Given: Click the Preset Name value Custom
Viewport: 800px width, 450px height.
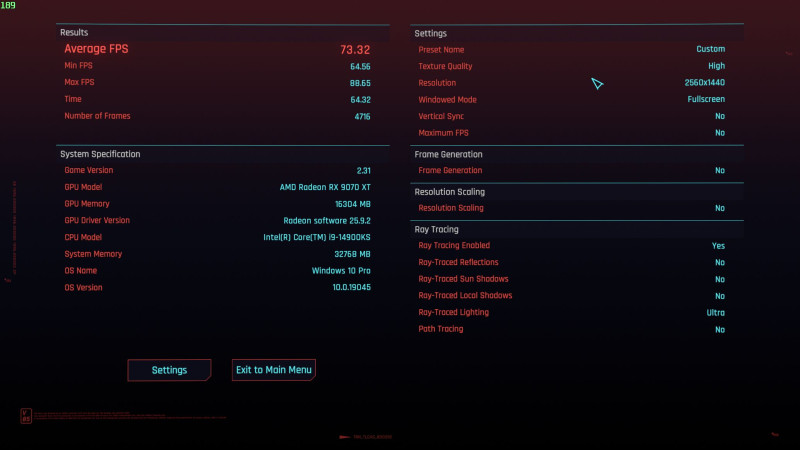Looking at the screenshot, I should coord(711,49).
